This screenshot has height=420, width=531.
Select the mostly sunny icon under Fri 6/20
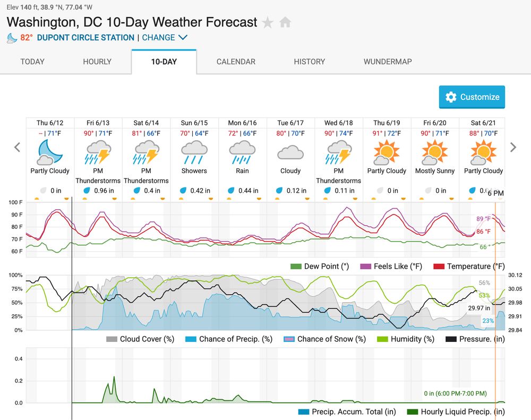click(x=434, y=152)
